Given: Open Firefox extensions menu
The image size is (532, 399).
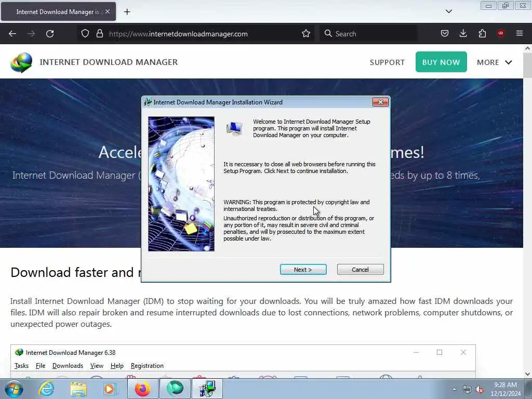Looking at the screenshot, I should point(482,33).
